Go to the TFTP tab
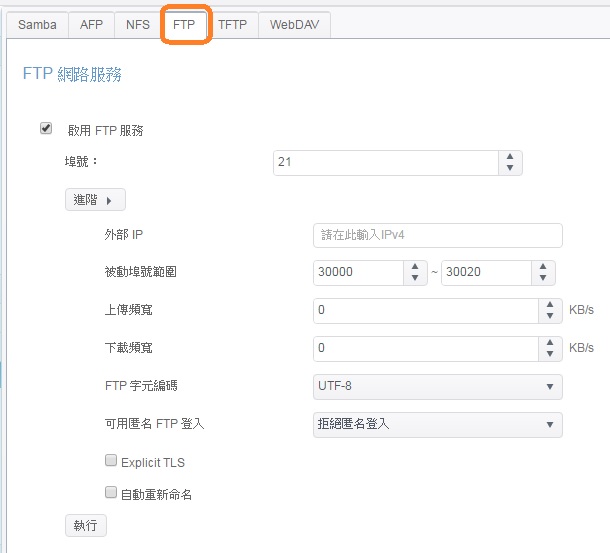The width and height of the screenshot is (610, 553). coord(233,25)
